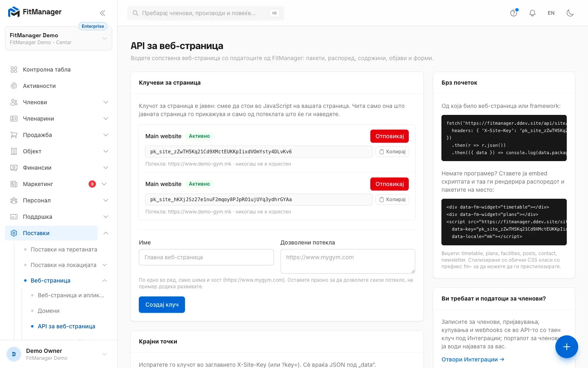Expand the Финансии menu chevron

[106, 168]
